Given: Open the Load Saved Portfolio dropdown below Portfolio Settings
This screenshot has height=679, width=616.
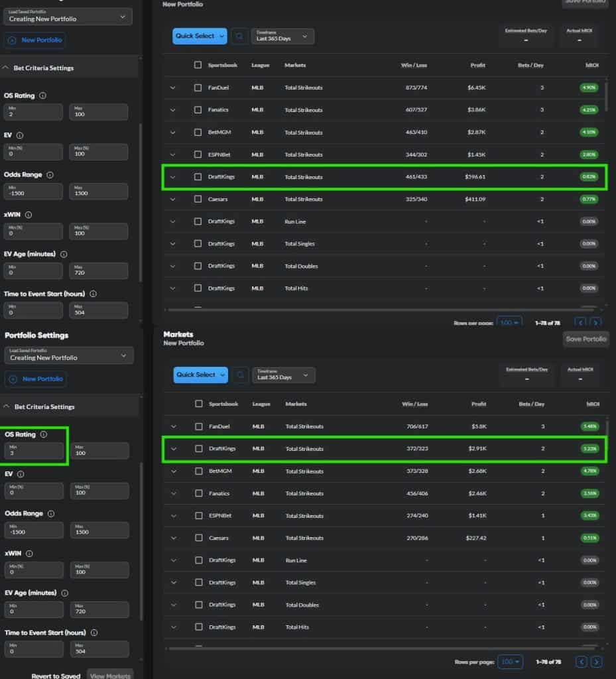Looking at the screenshot, I should click(x=68, y=355).
